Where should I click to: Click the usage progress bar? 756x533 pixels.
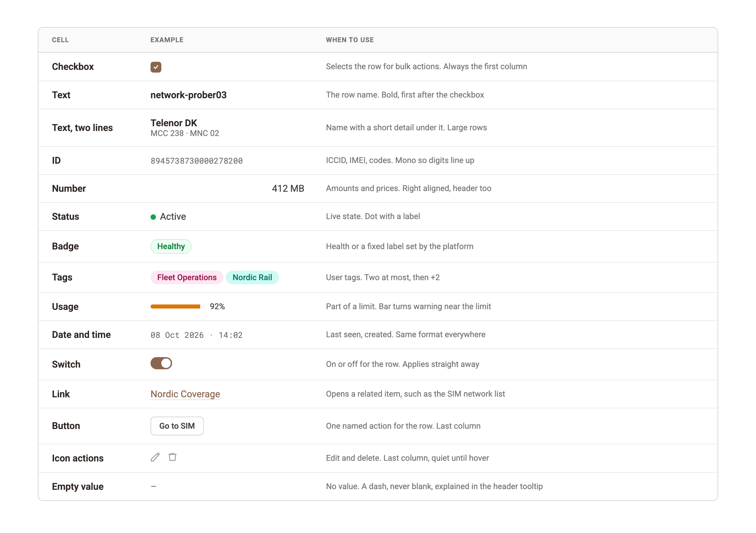pyautogui.click(x=178, y=307)
